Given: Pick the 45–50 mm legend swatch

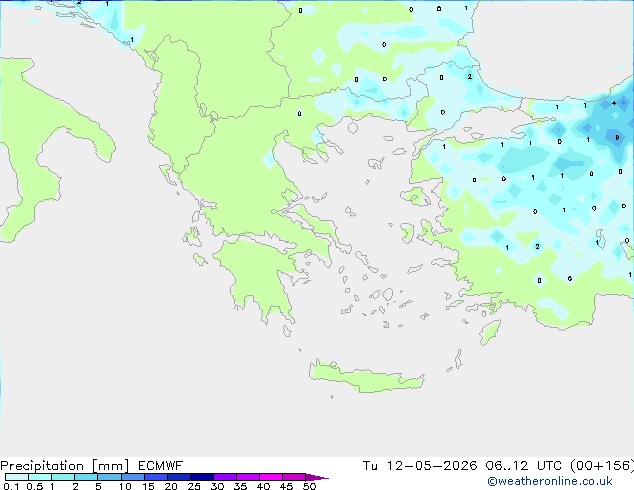Looking at the screenshot, I should (x=294, y=477).
